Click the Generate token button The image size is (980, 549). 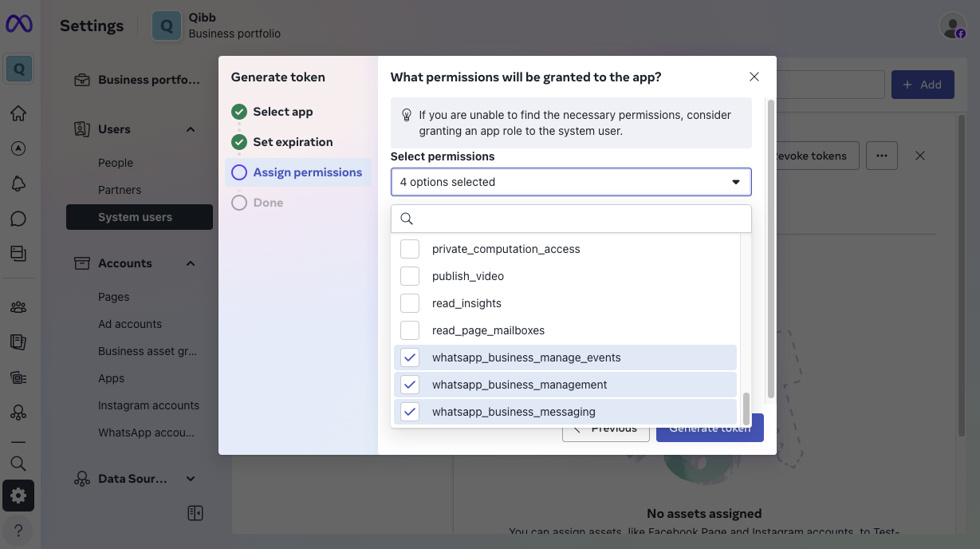(x=709, y=428)
